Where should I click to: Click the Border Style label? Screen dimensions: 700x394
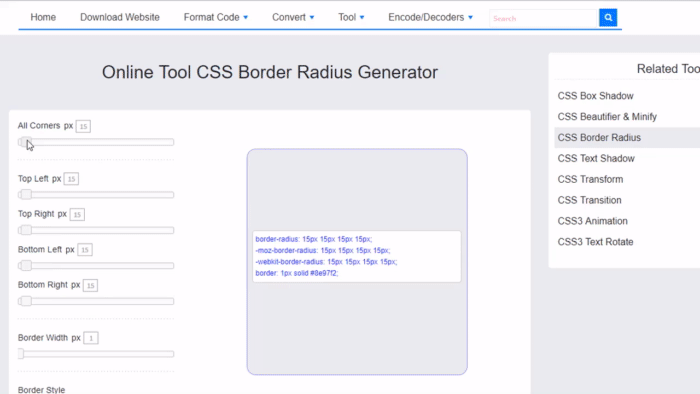pos(42,390)
